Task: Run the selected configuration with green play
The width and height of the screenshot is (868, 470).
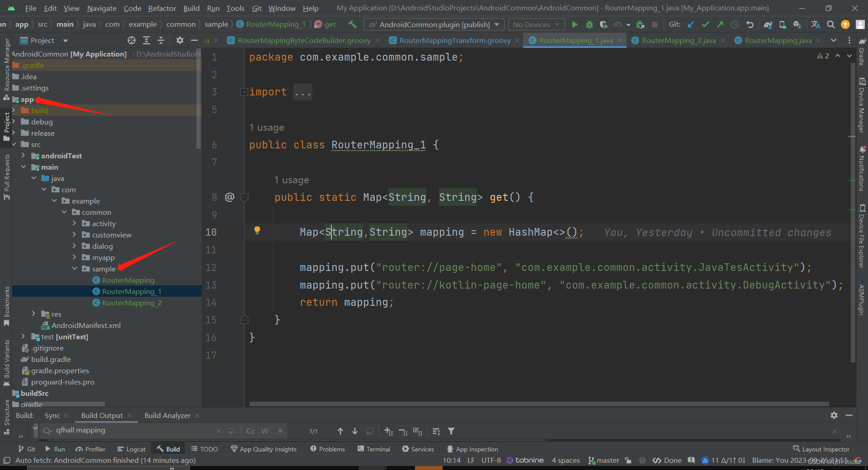Action: coord(575,24)
